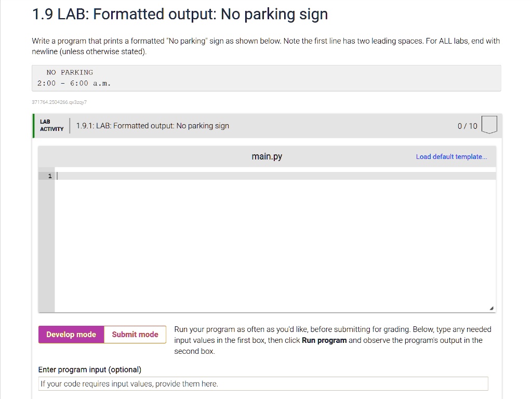Click the bold Run program text

coord(324,340)
